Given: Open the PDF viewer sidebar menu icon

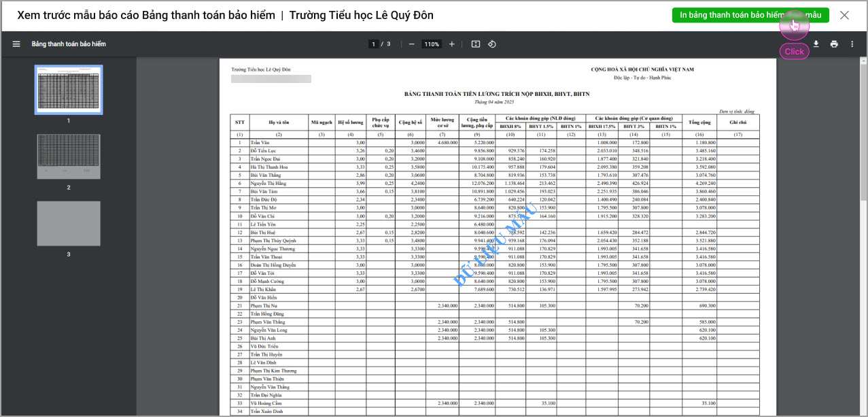Looking at the screenshot, I should point(16,44).
